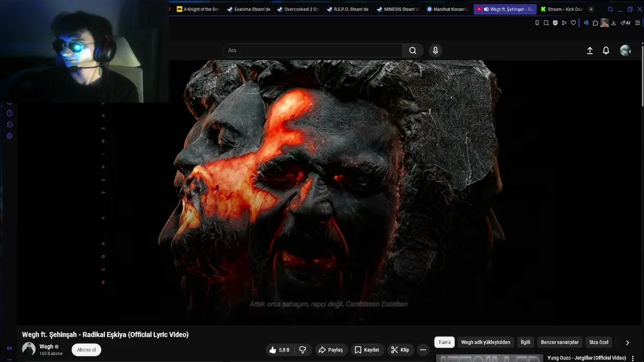Switch to MIMESIS Steam'de tab
This screenshot has width=644, height=362.
[398, 9]
